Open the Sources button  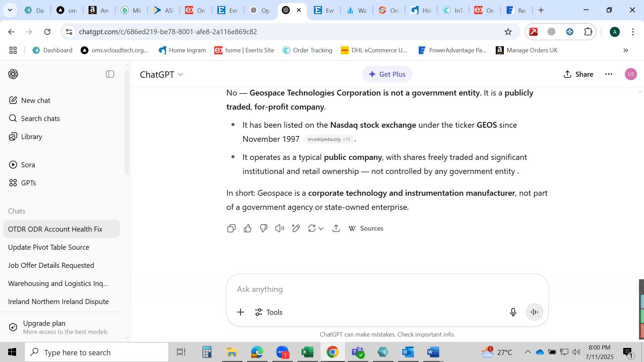(x=366, y=229)
